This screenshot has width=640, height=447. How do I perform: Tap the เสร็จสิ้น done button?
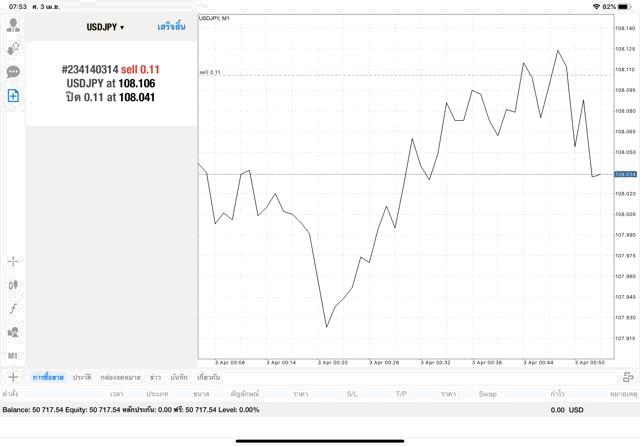click(171, 27)
